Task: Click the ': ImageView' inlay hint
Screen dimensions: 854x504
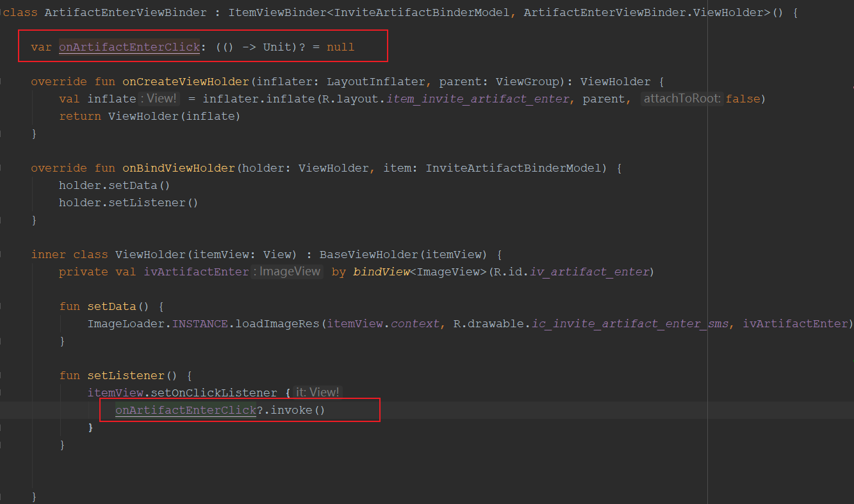Action: click(x=288, y=272)
